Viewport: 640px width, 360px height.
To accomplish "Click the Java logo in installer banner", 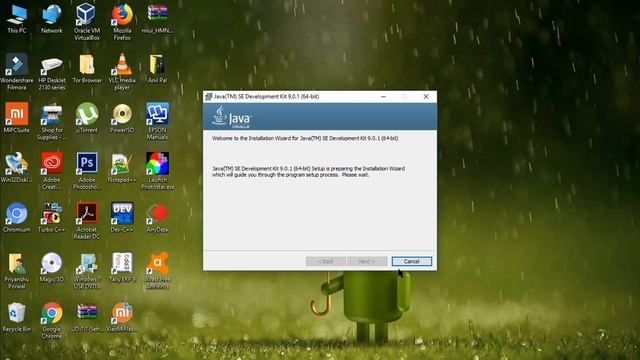I will point(232,117).
